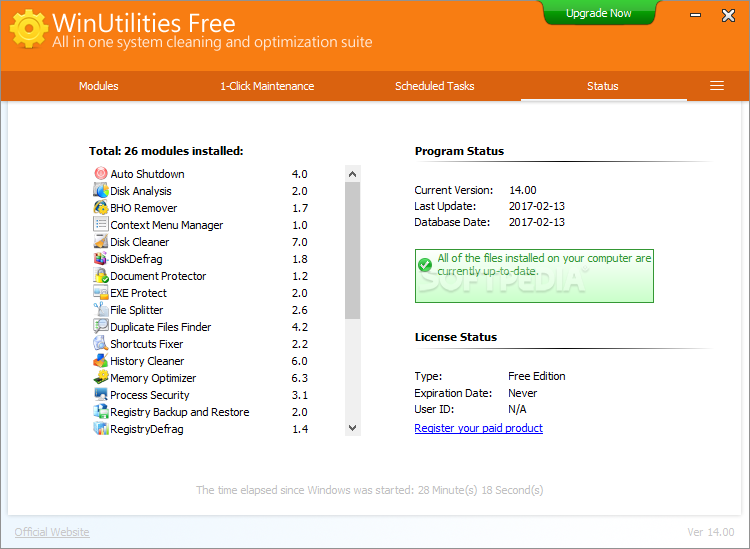750x549 pixels.
Task: Click the RegistryDefrag icon
Action: click(100, 428)
